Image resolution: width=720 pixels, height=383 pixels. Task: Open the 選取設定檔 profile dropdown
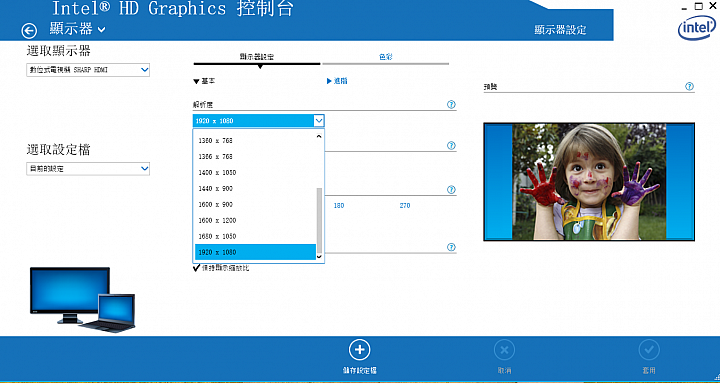(88, 169)
